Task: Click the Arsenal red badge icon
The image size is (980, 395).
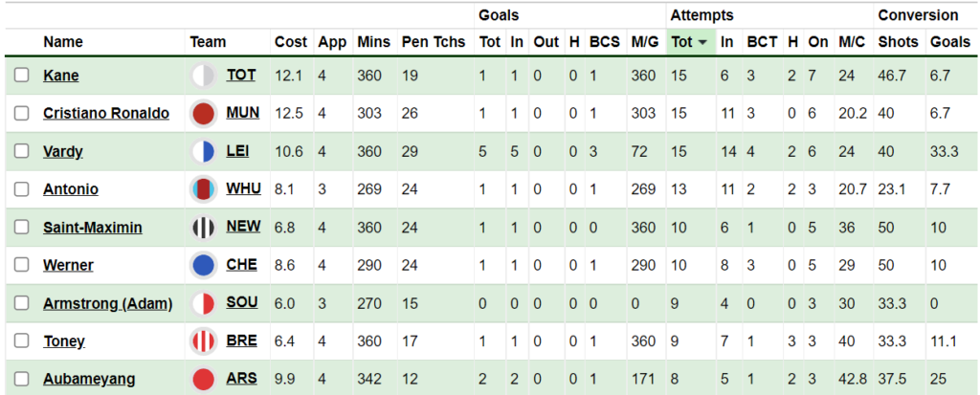Action: (x=204, y=380)
